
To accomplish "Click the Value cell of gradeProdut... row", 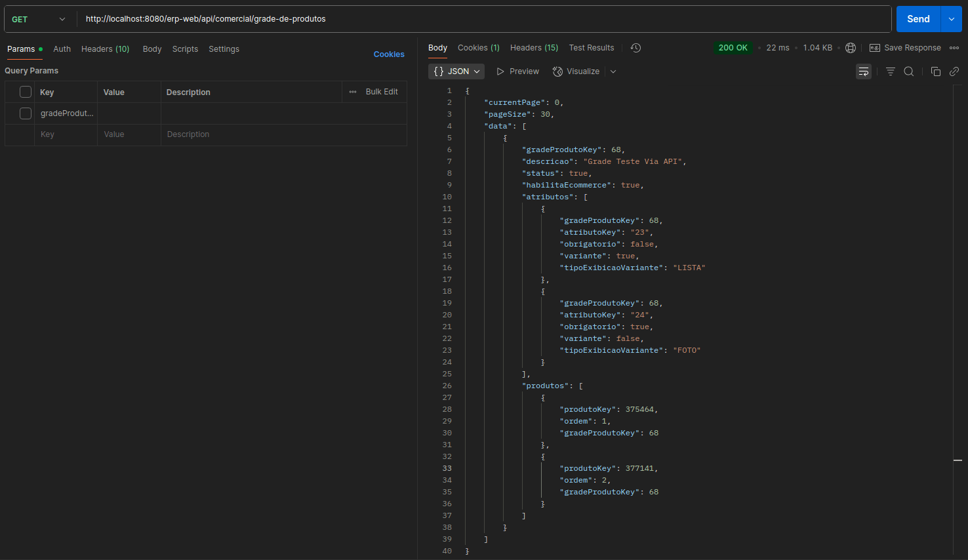I will pyautogui.click(x=129, y=113).
